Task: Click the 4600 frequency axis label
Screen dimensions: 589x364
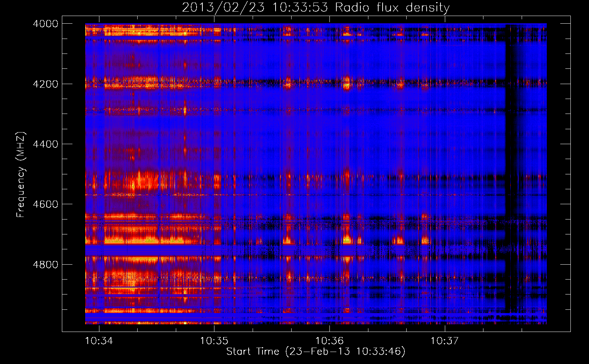Action: (46, 204)
